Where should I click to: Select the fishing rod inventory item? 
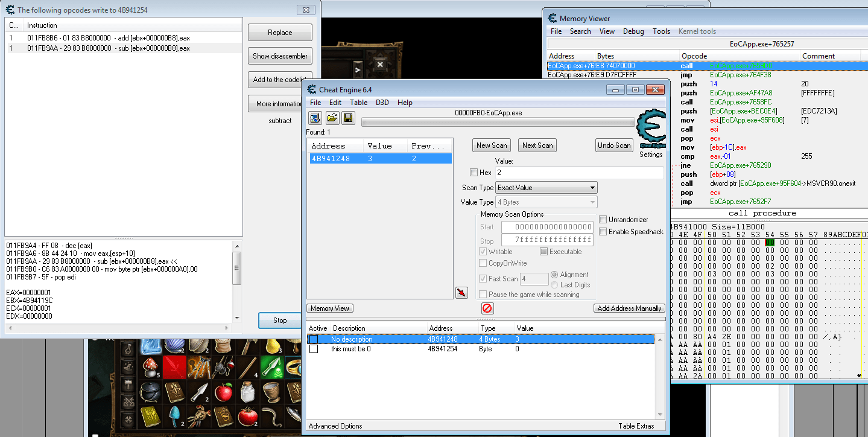point(224,368)
